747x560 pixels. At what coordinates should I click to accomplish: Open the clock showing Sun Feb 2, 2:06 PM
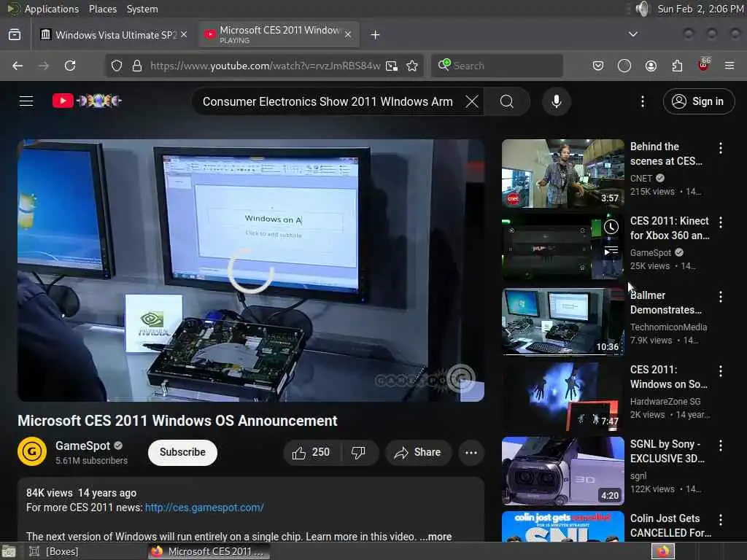[x=700, y=9]
